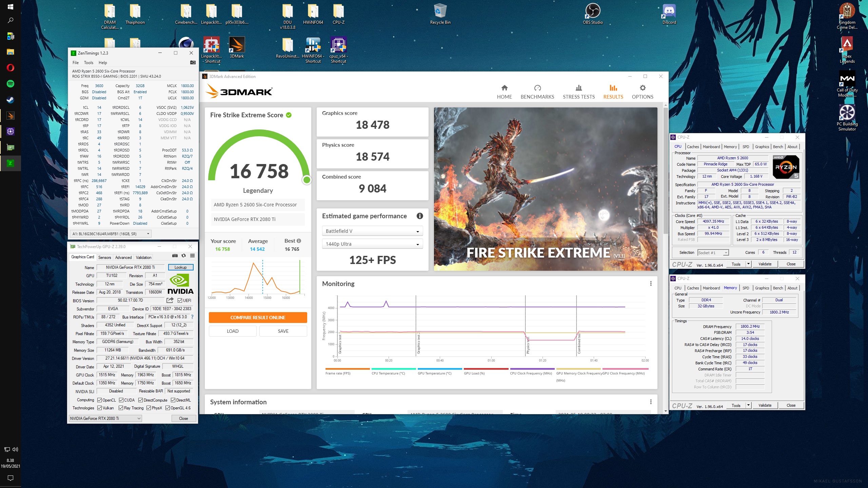This screenshot has width=868, height=488.
Task: Click Lookup button in GPU-Z
Action: (x=181, y=267)
